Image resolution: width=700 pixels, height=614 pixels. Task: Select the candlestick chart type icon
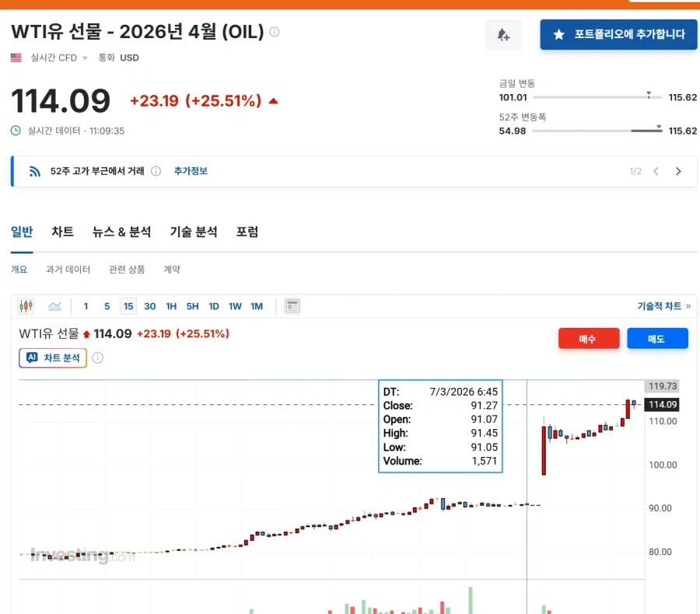(x=25, y=306)
